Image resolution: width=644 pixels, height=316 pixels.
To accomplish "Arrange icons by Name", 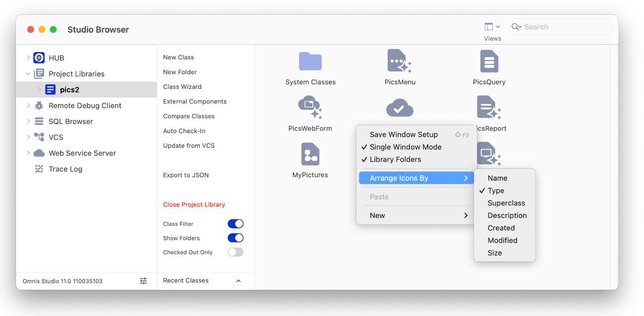I will 505,178.
